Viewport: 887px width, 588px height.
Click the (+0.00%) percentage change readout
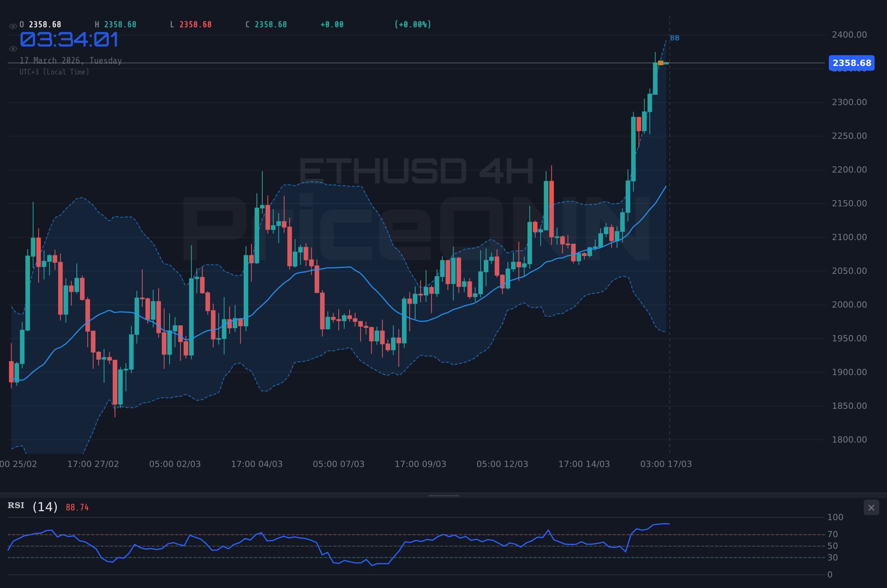coord(413,24)
